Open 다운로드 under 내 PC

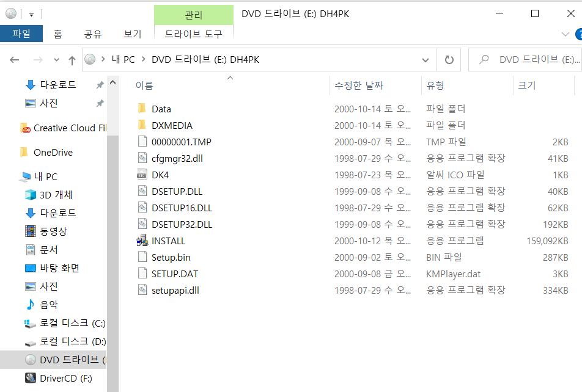tap(50, 213)
